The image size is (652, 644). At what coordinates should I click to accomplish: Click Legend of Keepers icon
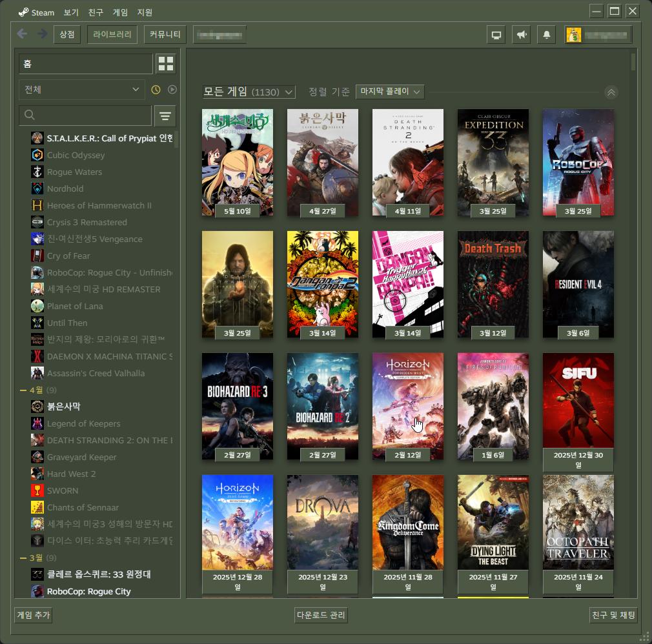(37, 424)
